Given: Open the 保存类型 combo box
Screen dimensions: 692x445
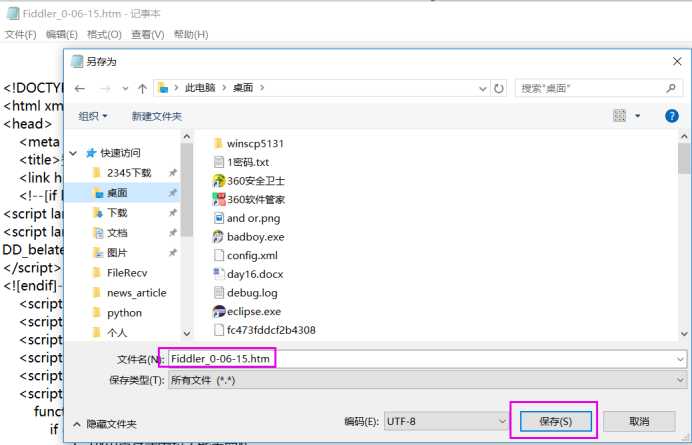Looking at the screenshot, I should click(x=427, y=380).
